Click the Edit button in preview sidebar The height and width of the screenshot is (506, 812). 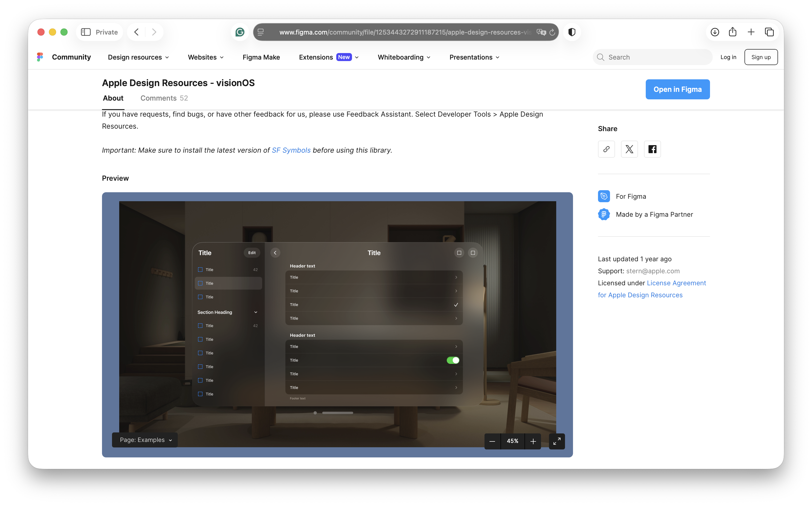click(x=252, y=253)
